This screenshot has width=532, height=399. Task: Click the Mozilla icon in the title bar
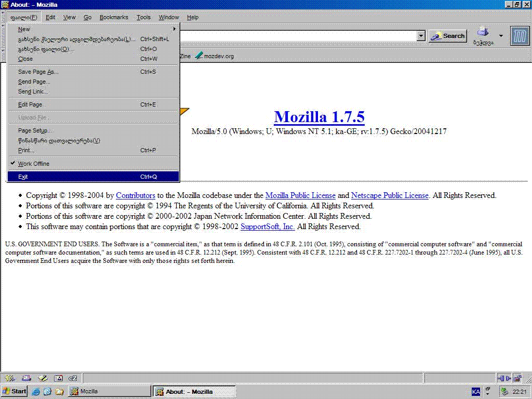coord(5,5)
